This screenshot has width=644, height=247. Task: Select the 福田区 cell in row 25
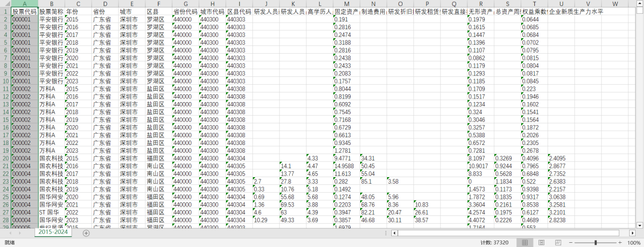(159, 197)
